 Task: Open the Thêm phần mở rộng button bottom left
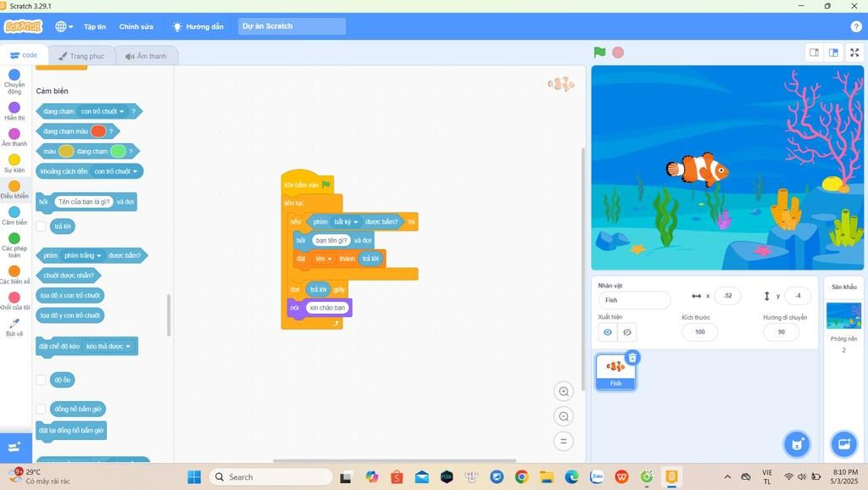coord(14,446)
